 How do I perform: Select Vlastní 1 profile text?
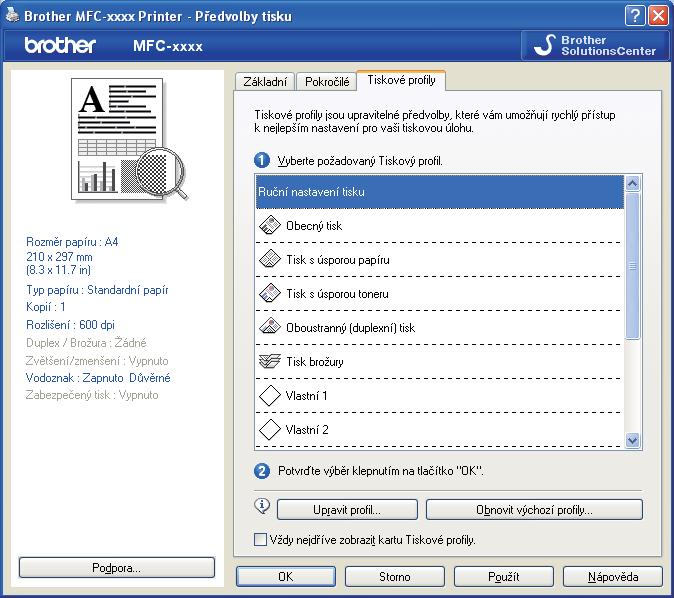(306, 396)
